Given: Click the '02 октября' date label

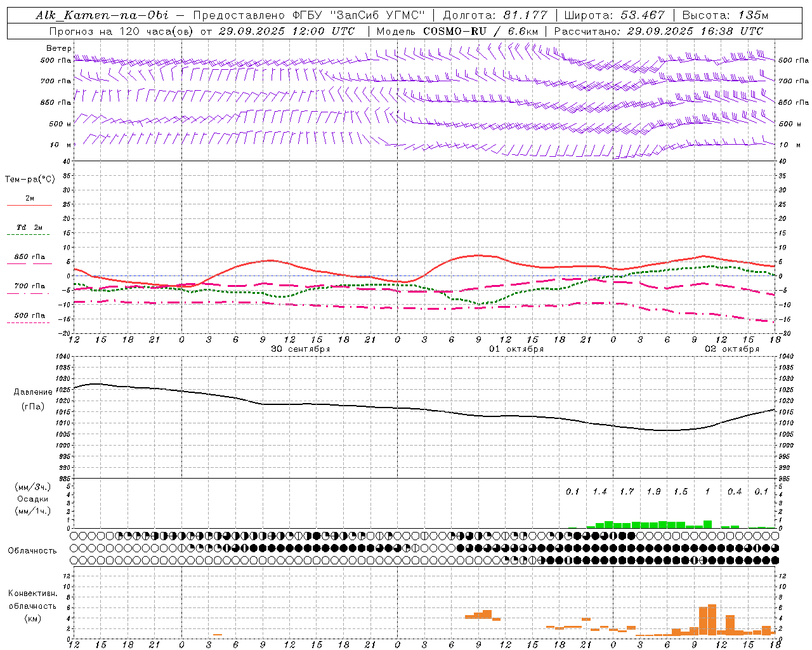Looking at the screenshot, I should pos(732,349).
